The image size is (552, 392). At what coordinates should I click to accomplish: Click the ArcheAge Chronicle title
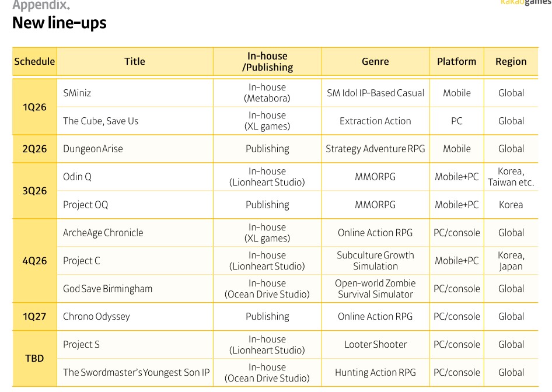pyautogui.click(x=103, y=233)
